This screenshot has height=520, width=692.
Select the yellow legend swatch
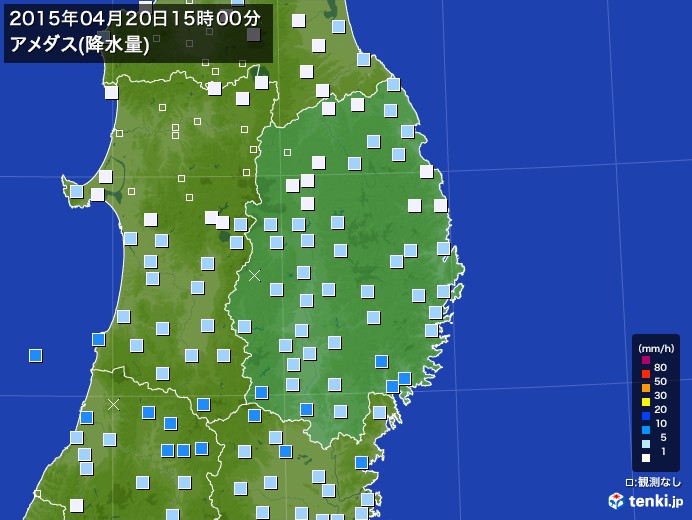[x=646, y=402]
